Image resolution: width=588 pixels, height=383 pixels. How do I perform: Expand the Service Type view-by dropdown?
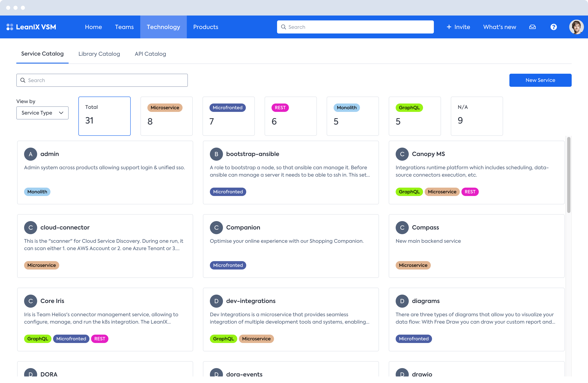(42, 113)
